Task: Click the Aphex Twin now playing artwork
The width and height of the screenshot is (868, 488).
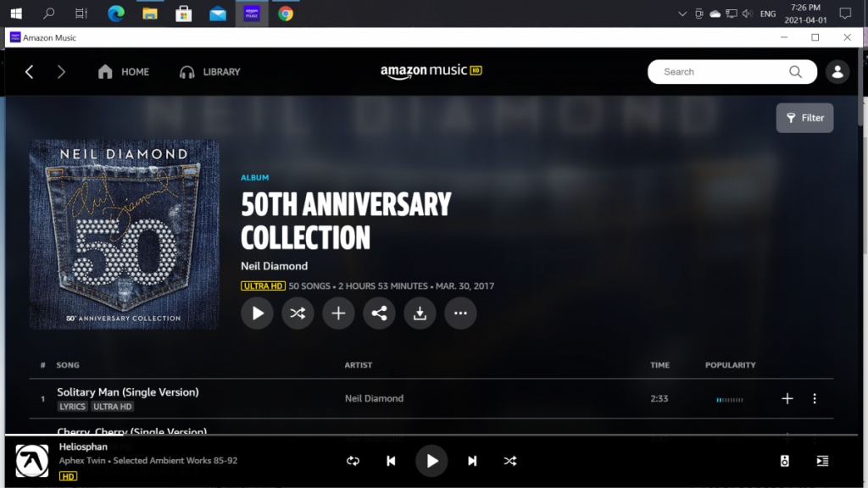Action: click(32, 461)
